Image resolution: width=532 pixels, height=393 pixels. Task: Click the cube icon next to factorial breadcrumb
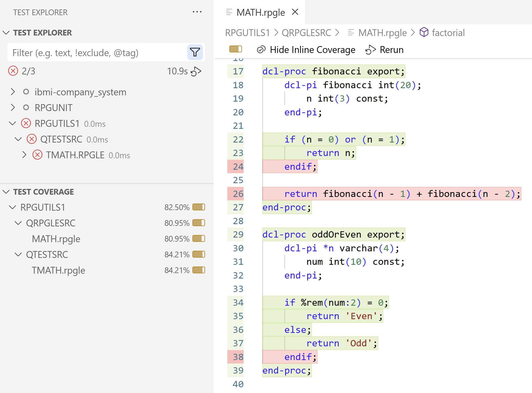tap(424, 33)
